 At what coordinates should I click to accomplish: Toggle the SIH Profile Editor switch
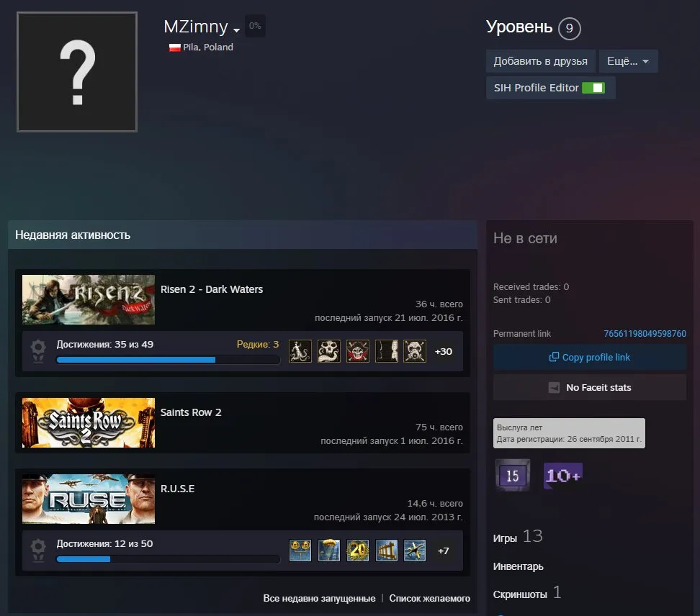(593, 88)
